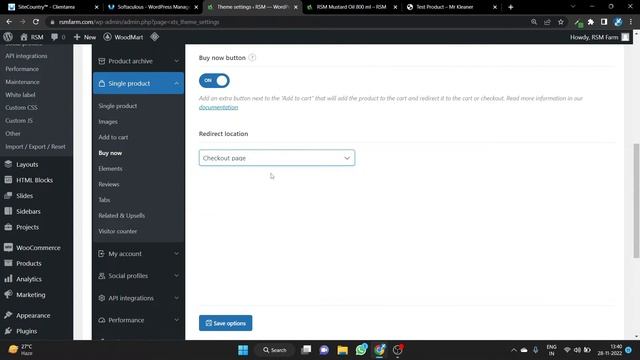Switch to Test Product Mr Kleaner tab

450,7
